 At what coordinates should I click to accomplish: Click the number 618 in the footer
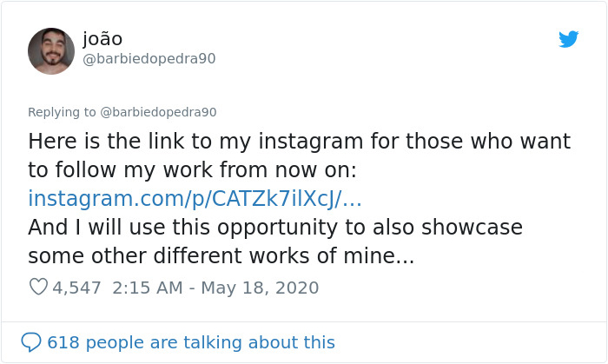[x=63, y=342]
